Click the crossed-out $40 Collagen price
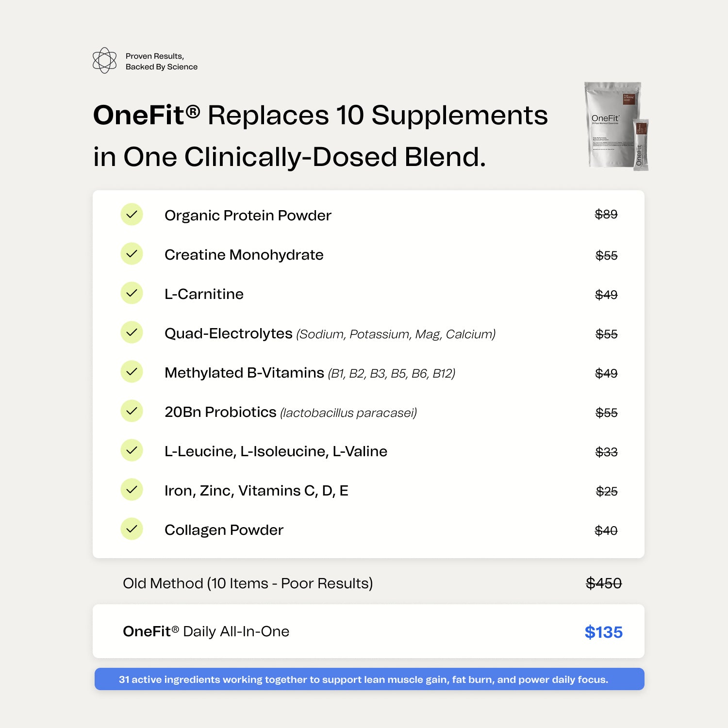728x728 pixels. pyautogui.click(x=606, y=530)
